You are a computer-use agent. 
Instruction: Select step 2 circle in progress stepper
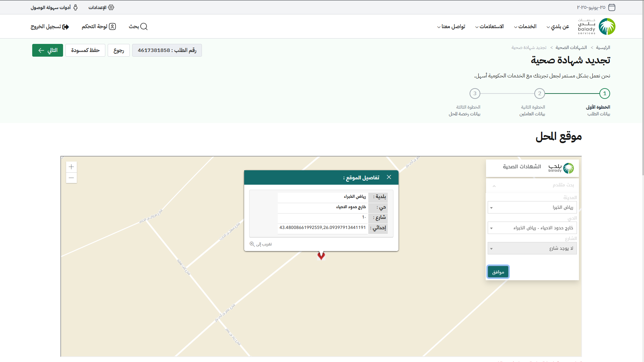539,94
